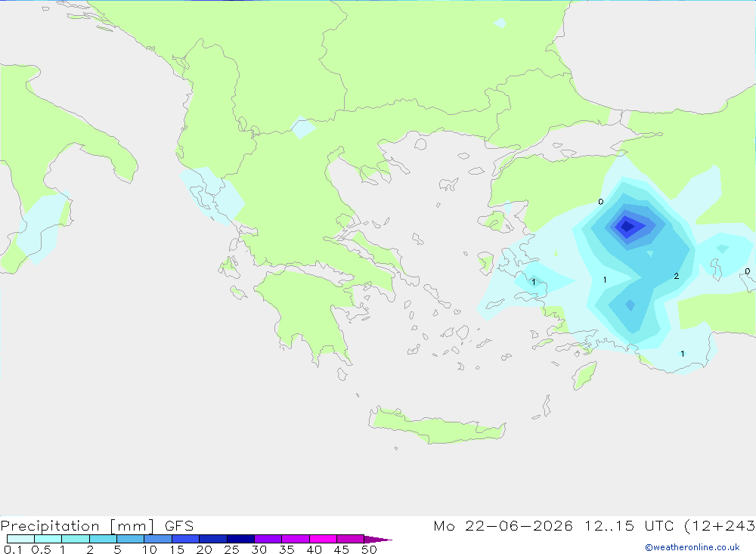Click the darkest blue precipitation maximum over Turkey
Image resolution: width=756 pixels, height=554 pixels.
point(627,226)
